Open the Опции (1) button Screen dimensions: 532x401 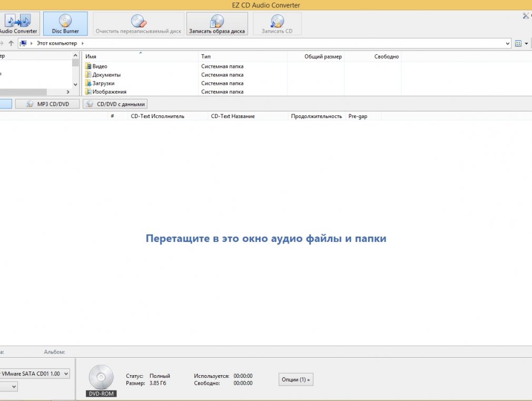click(x=296, y=379)
